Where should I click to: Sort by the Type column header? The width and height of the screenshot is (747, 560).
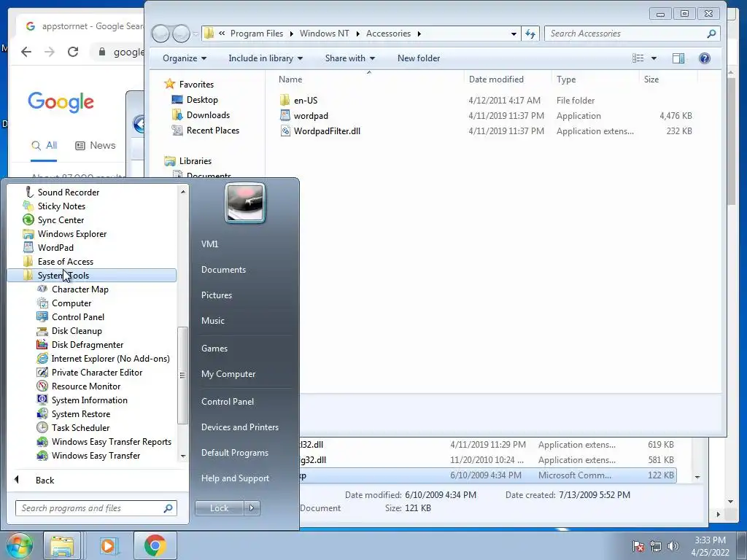(566, 79)
